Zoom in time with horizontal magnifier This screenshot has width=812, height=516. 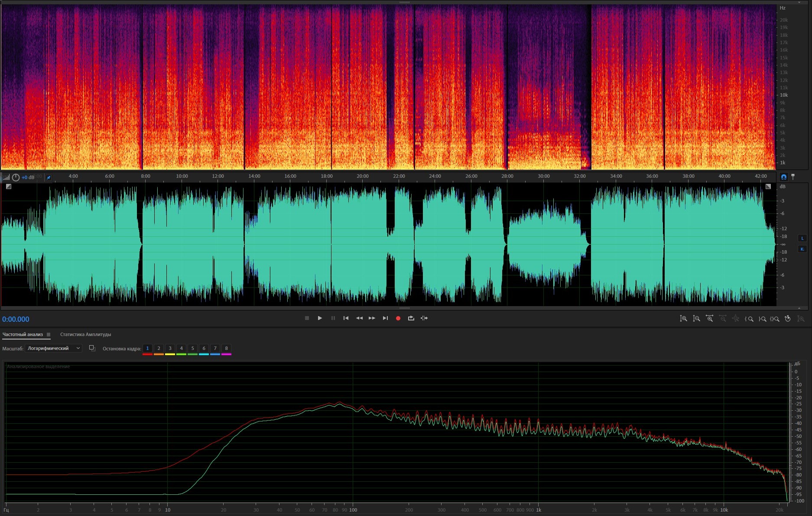pos(709,319)
